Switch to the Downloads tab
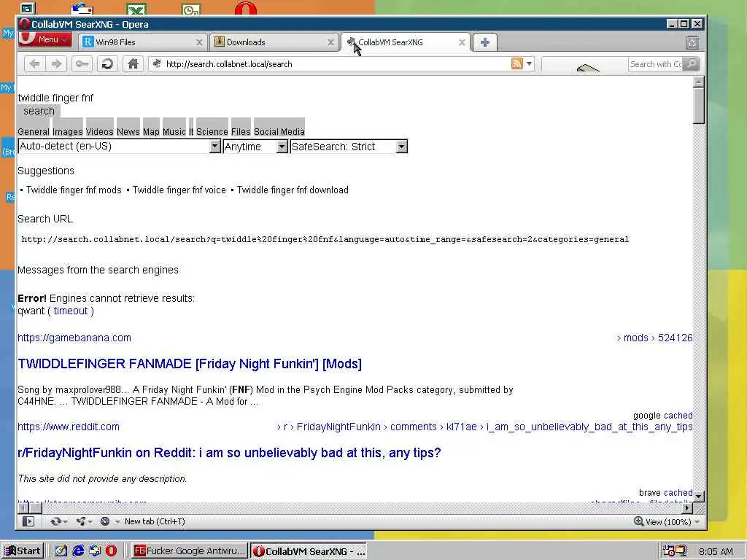 coord(274,42)
